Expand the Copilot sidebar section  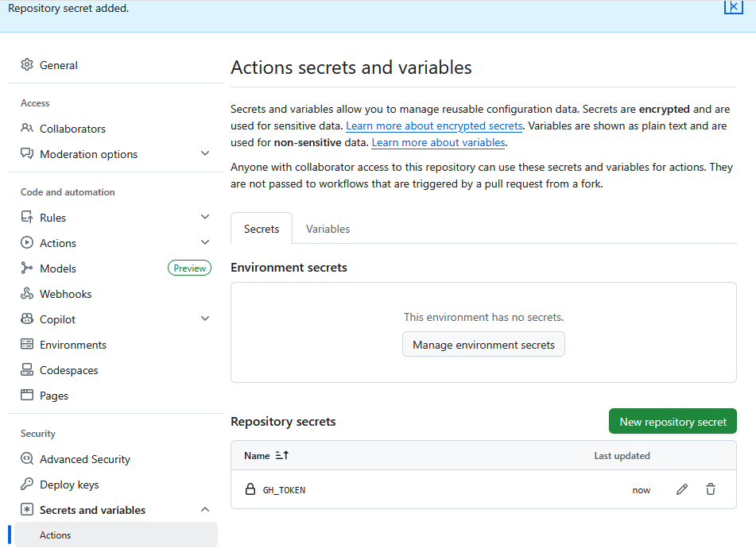point(205,319)
